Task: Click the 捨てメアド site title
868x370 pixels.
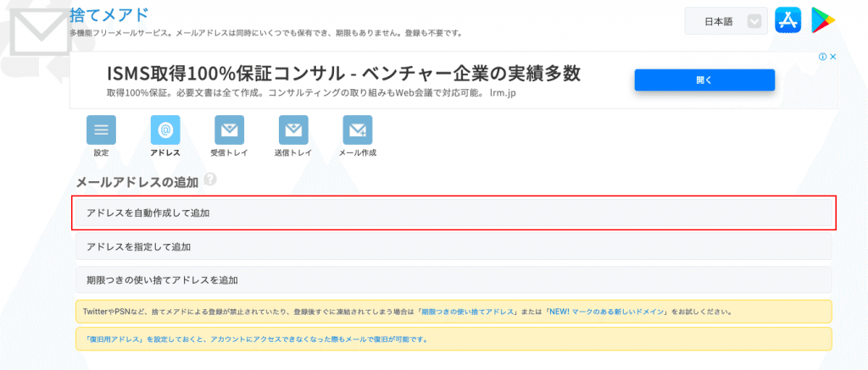Action: coord(108,14)
